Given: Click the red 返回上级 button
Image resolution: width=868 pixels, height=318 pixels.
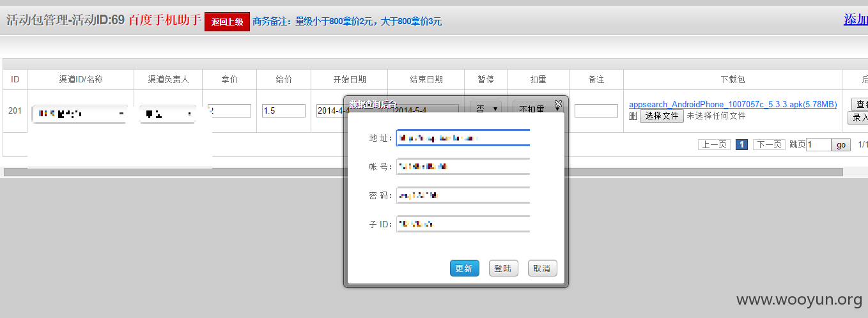Looking at the screenshot, I should point(227,22).
